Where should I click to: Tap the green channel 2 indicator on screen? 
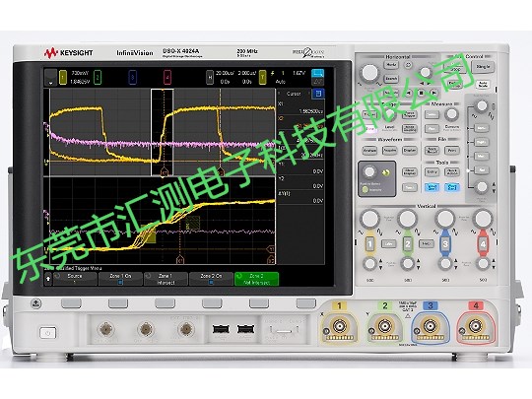97,77
